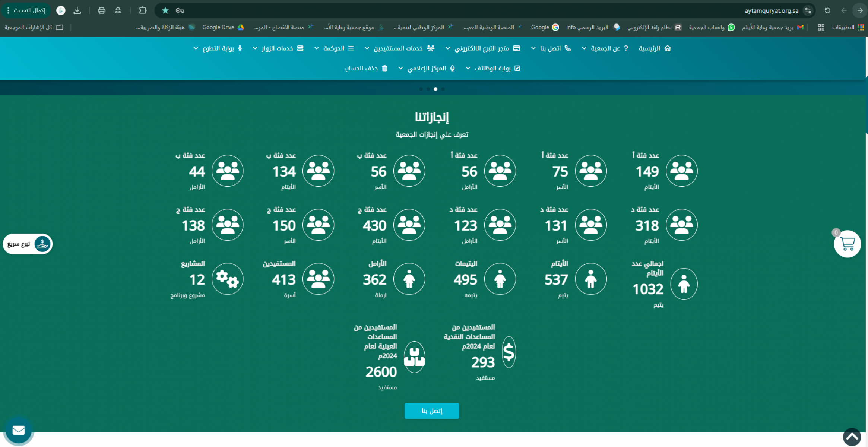Click the dollar sign cash aid icon

click(509, 352)
